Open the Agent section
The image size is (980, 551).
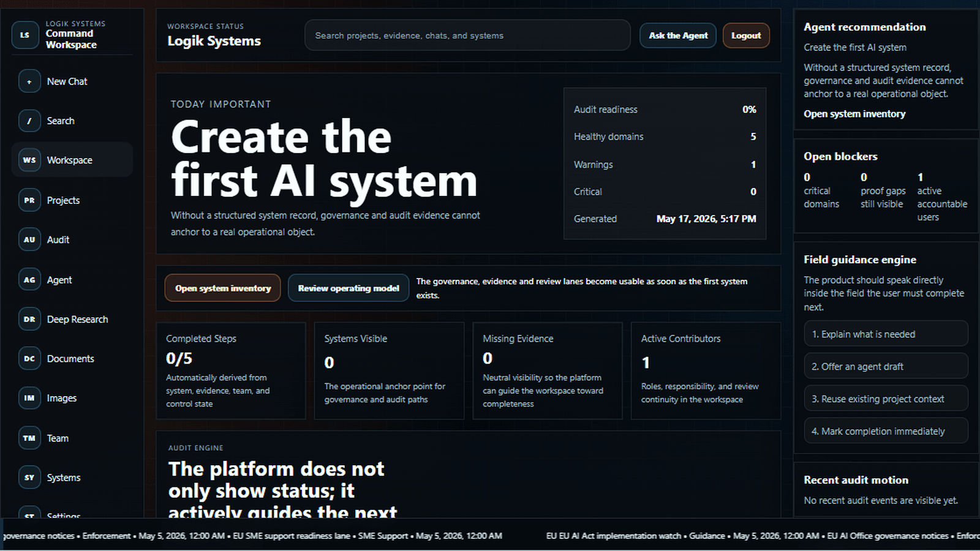pyautogui.click(x=72, y=280)
